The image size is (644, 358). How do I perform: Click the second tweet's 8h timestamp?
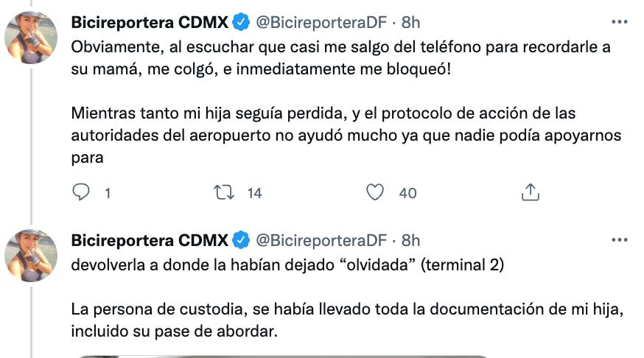pos(410,239)
